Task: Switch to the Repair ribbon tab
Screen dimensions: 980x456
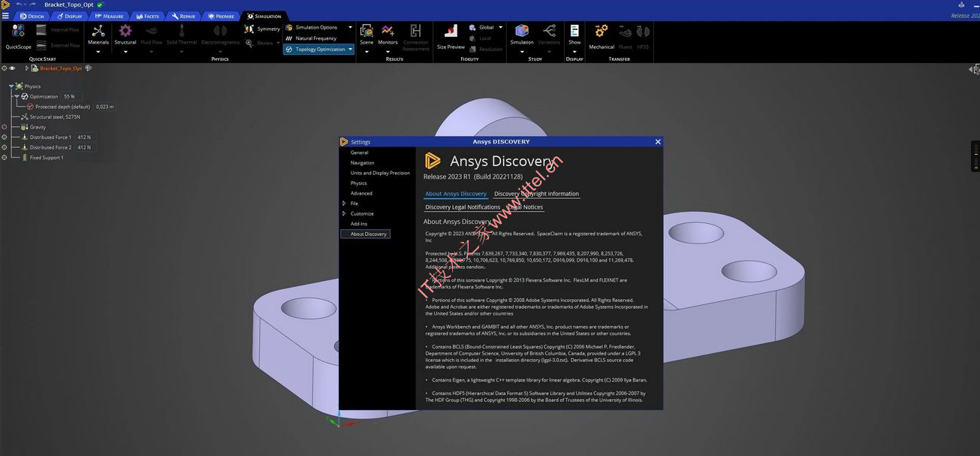Action: [183, 16]
